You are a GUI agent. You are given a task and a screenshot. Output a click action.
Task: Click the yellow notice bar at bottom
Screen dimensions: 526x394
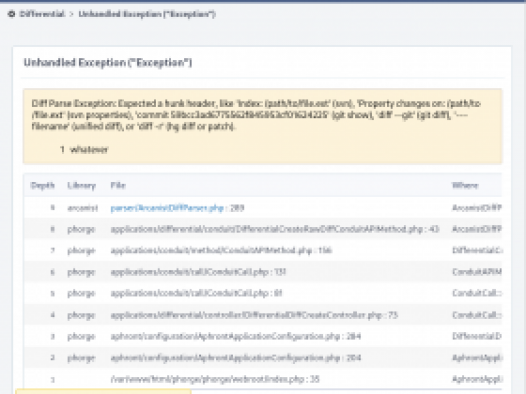click(x=103, y=392)
